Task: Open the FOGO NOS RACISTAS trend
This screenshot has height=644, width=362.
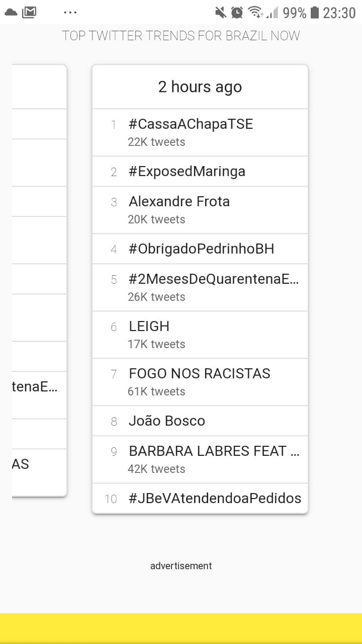Action: (x=200, y=382)
